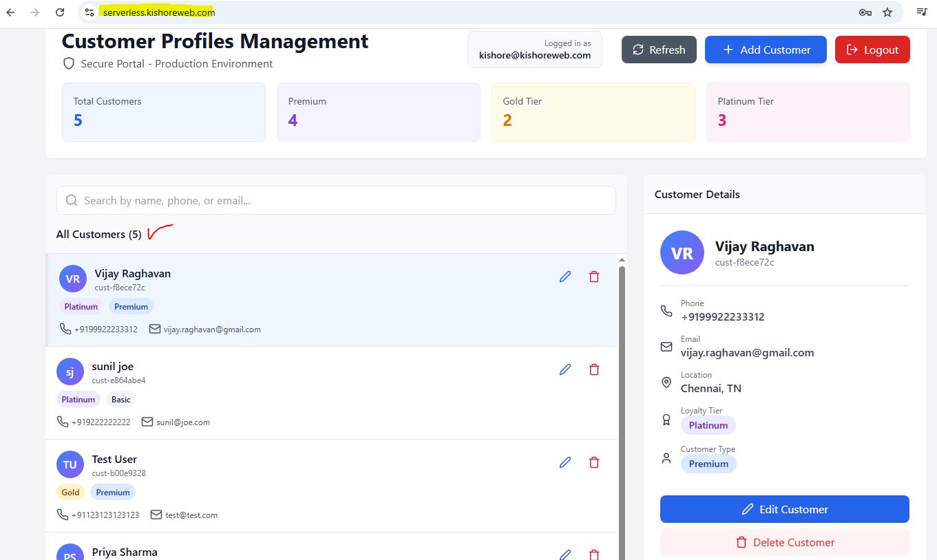This screenshot has width=937, height=560.
Task: Focus the customer search field
Action: click(336, 201)
